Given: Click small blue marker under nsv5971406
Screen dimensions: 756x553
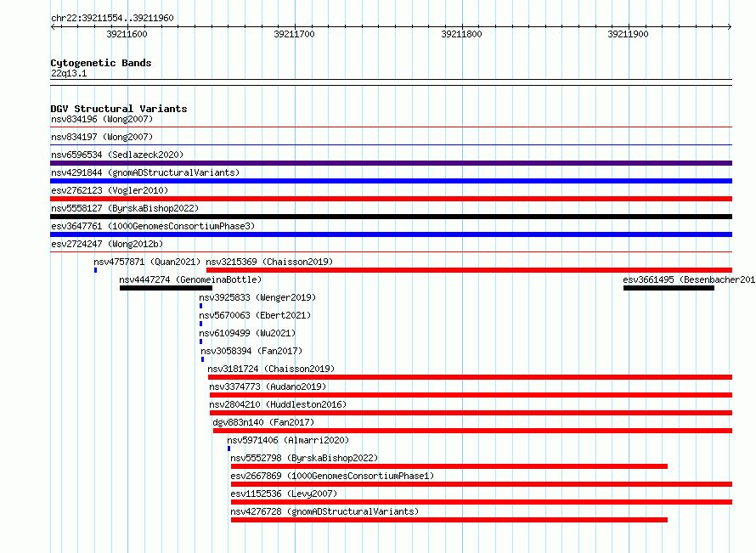Looking at the screenshot, I should (x=229, y=449).
